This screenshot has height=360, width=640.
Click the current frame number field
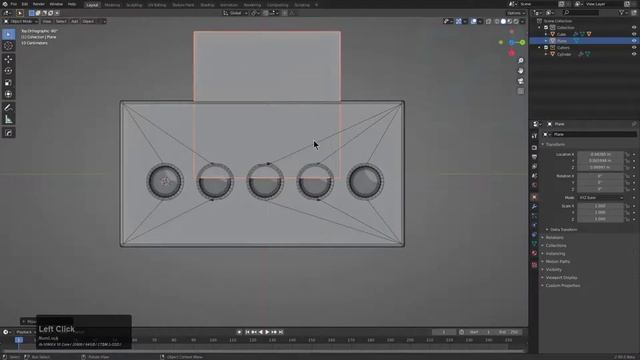444,332
